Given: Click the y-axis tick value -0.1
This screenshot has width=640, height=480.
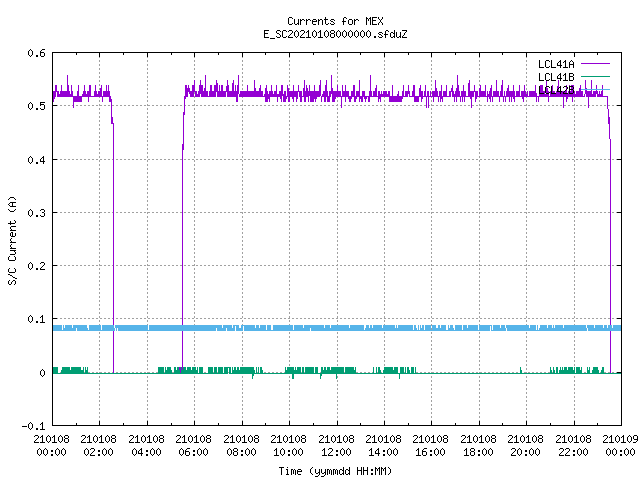Looking at the screenshot, I should tap(33, 426).
